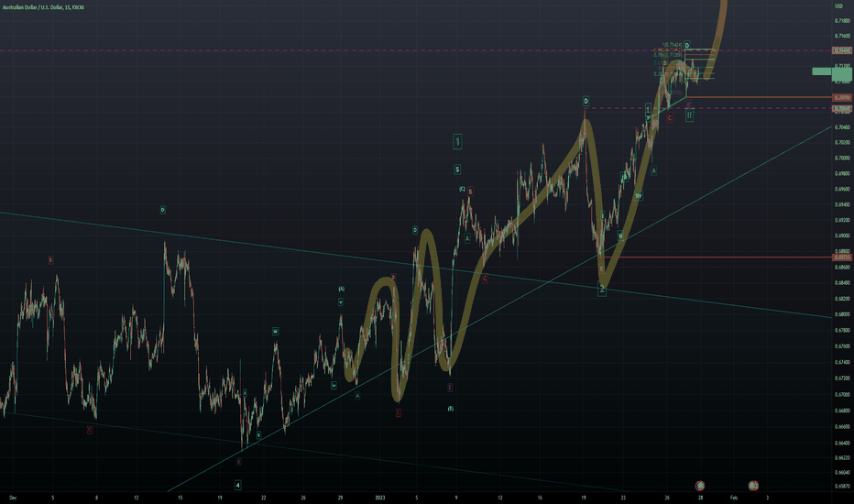
Task: Click the 0.65870 price axis label
Action: [842, 486]
